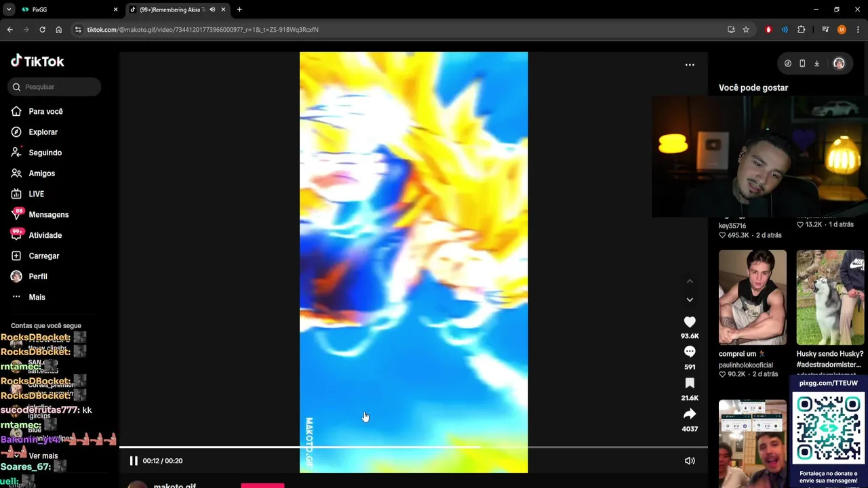Mute the video volume icon

click(x=690, y=461)
